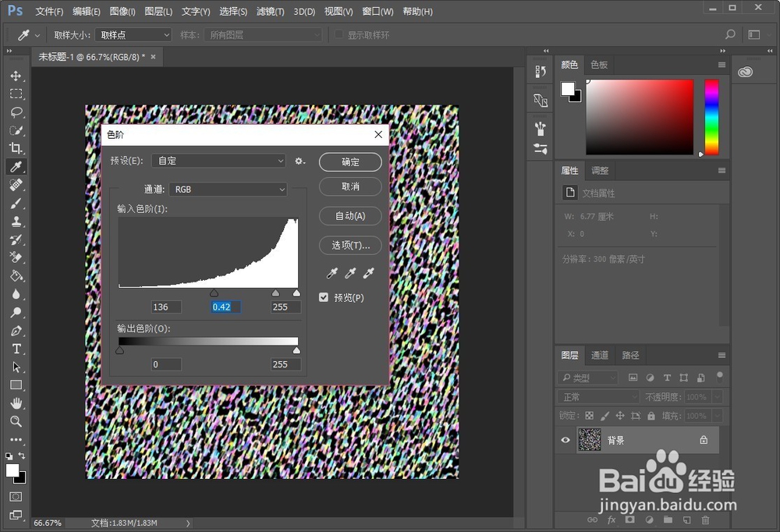Open the layer filter 类型 dropdown
The height and width of the screenshot is (532, 780).
point(588,378)
